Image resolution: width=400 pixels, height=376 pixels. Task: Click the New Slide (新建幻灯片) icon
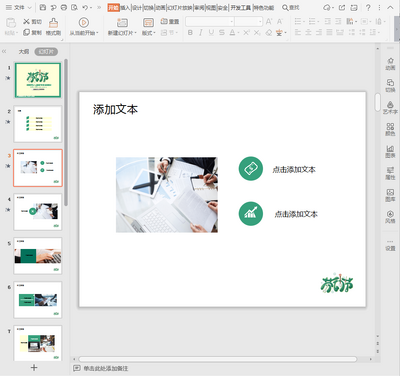tap(122, 22)
